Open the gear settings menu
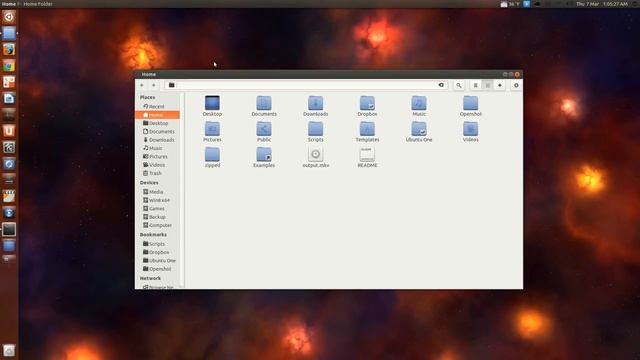The width and height of the screenshot is (640, 360). [x=516, y=85]
